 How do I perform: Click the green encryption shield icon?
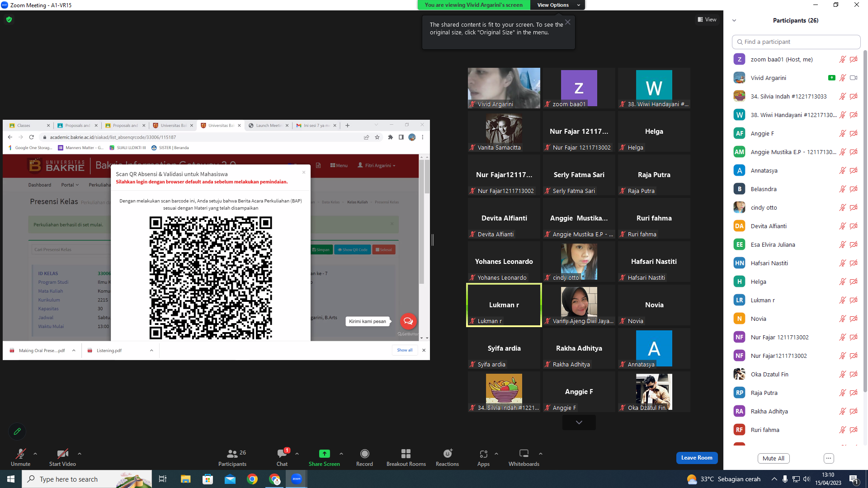(x=9, y=19)
